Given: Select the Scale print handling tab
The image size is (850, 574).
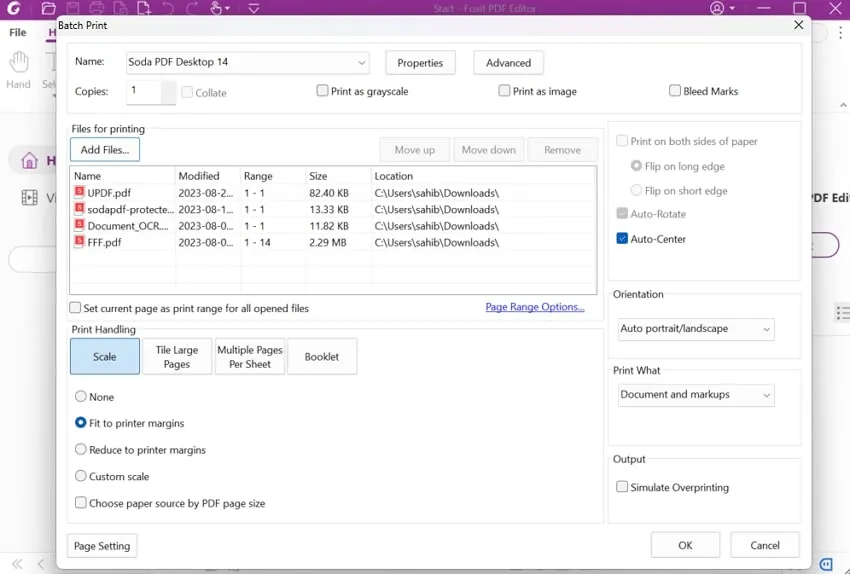Looking at the screenshot, I should [105, 357].
